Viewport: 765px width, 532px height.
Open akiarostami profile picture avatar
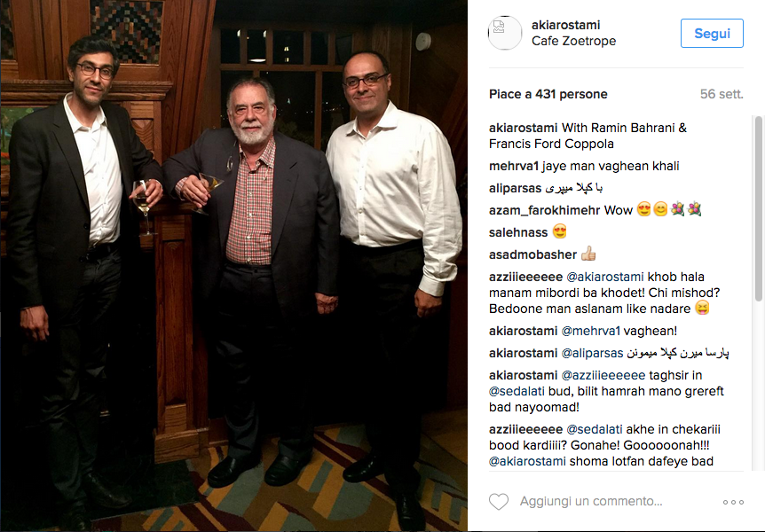[x=505, y=33]
